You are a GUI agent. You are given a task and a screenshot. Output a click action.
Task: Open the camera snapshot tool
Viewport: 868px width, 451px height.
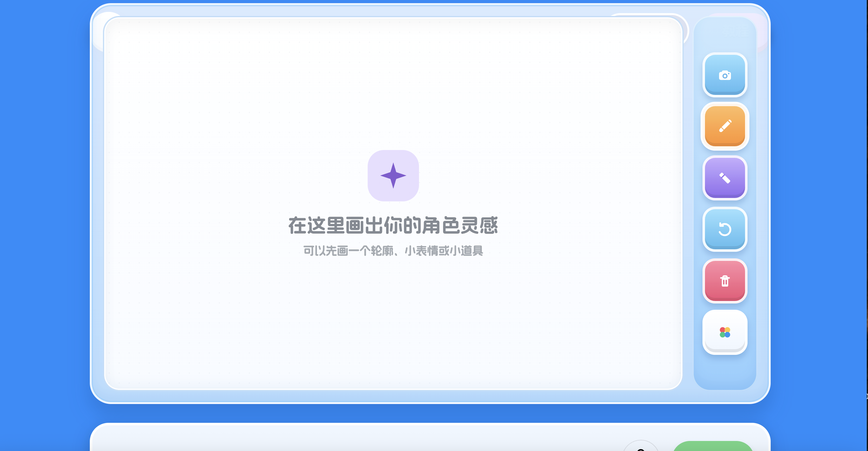click(x=725, y=75)
